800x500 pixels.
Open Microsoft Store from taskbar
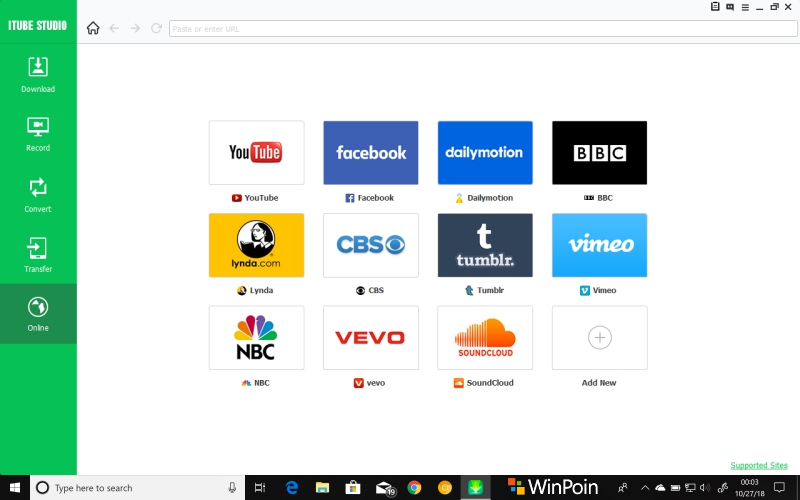point(353,488)
